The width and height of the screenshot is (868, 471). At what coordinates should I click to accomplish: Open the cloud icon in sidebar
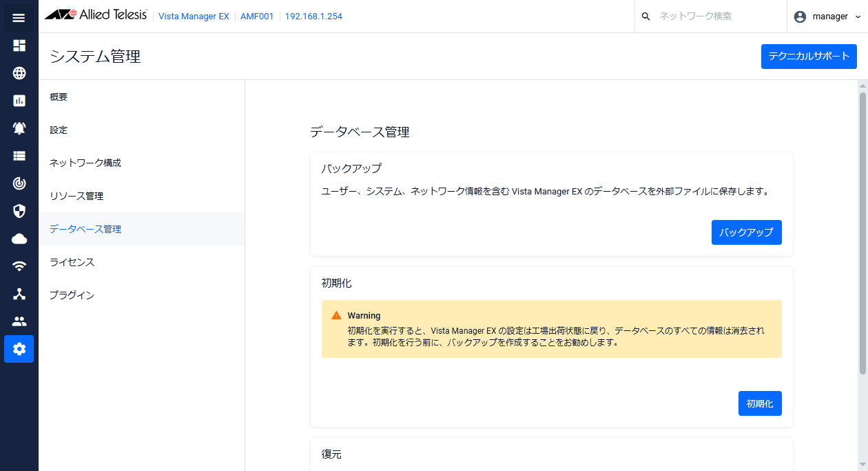pos(19,239)
